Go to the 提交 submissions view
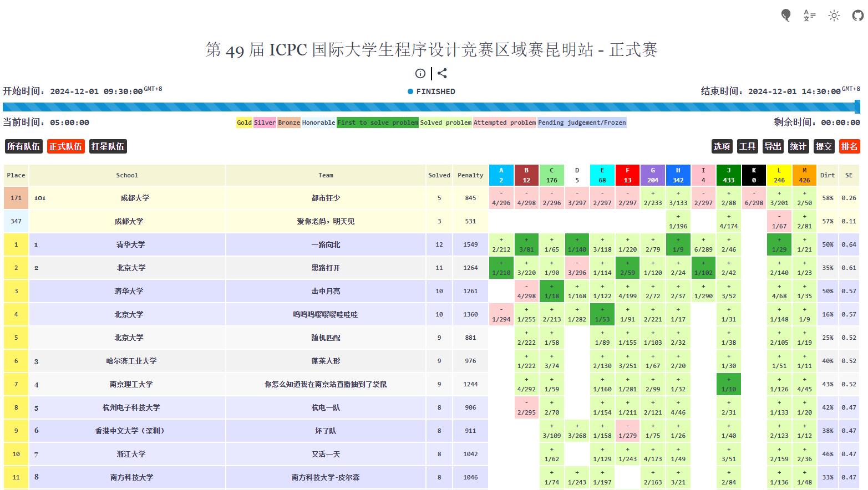This screenshot has height=490, width=868. click(x=824, y=146)
